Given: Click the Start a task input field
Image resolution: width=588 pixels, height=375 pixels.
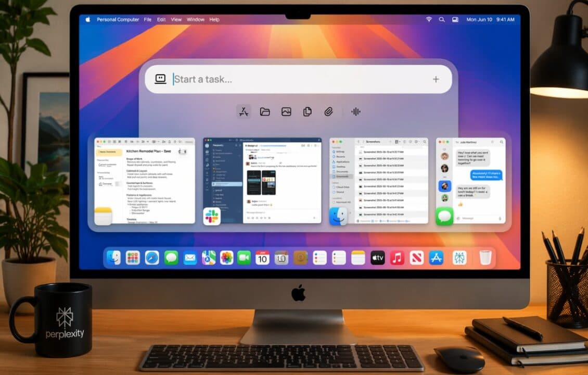Looking at the screenshot, I should pos(260,79).
